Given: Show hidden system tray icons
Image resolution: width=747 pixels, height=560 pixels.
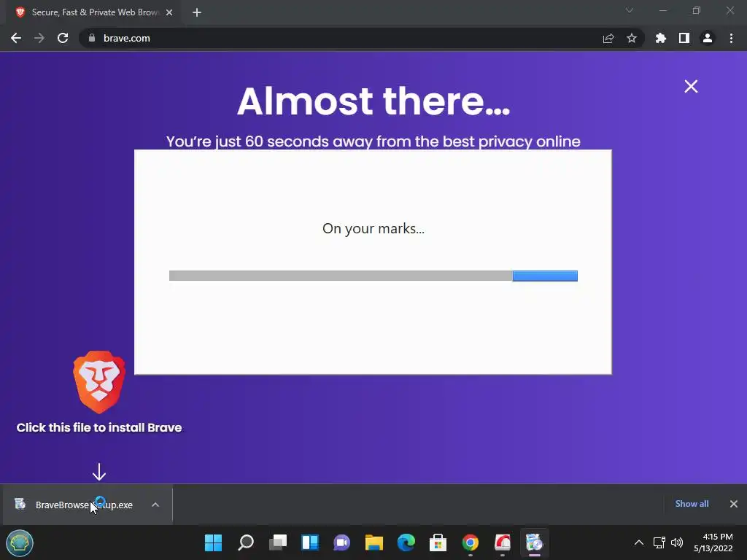Looking at the screenshot, I should pos(639,542).
